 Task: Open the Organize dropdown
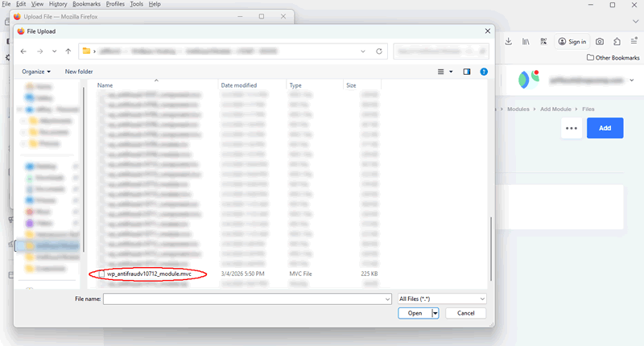[35, 72]
